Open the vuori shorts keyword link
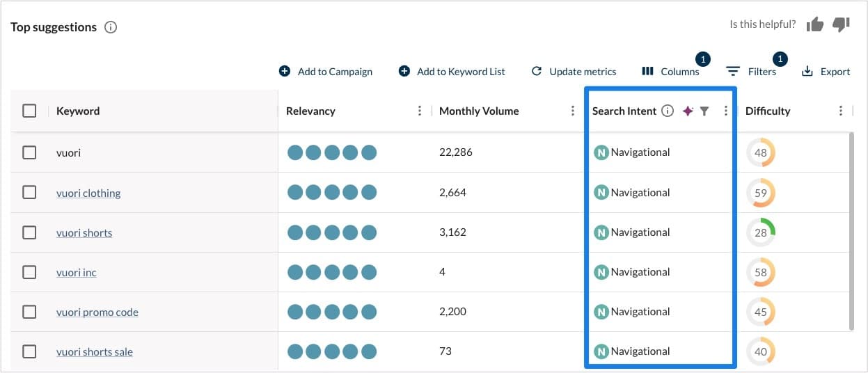This screenshot has height=373, width=868. tap(84, 233)
